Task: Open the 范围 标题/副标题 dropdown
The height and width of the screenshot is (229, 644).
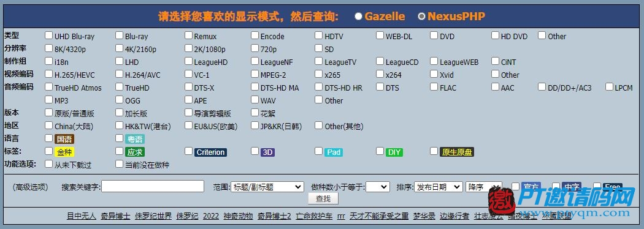Action: point(267,187)
